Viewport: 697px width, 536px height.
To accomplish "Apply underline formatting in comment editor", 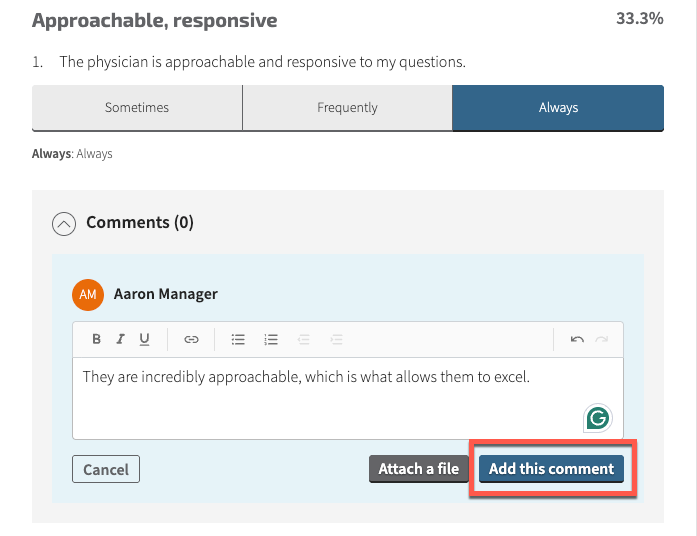I will coord(144,340).
